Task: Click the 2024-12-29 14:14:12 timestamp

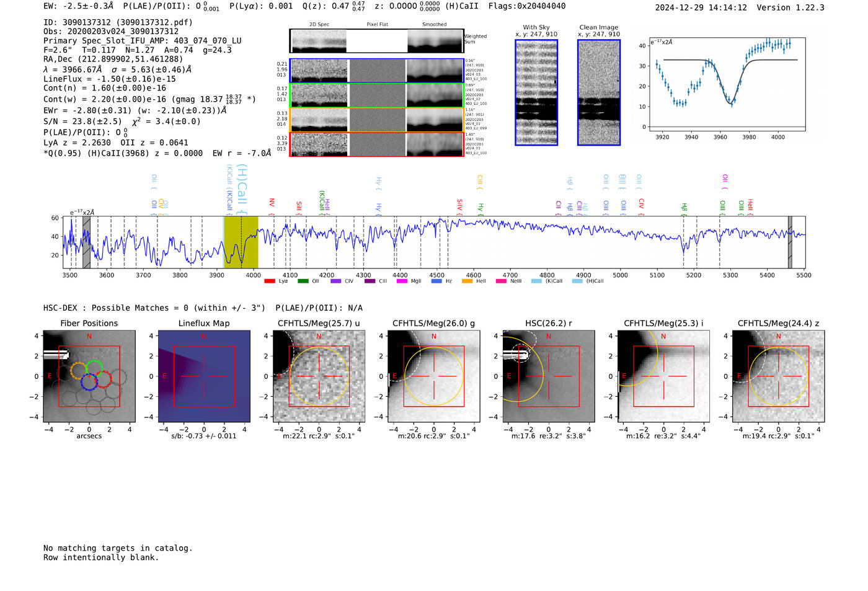Action: [701, 8]
